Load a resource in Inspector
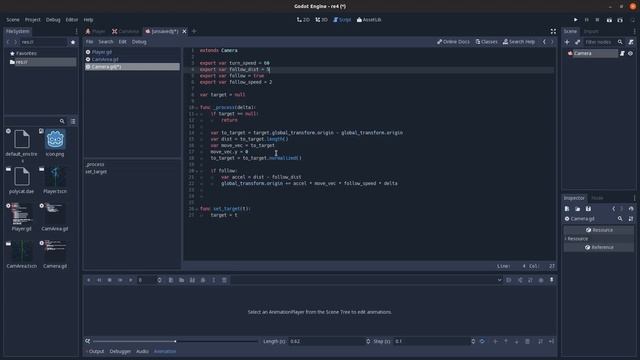This screenshot has width=640, height=360. [x=578, y=209]
